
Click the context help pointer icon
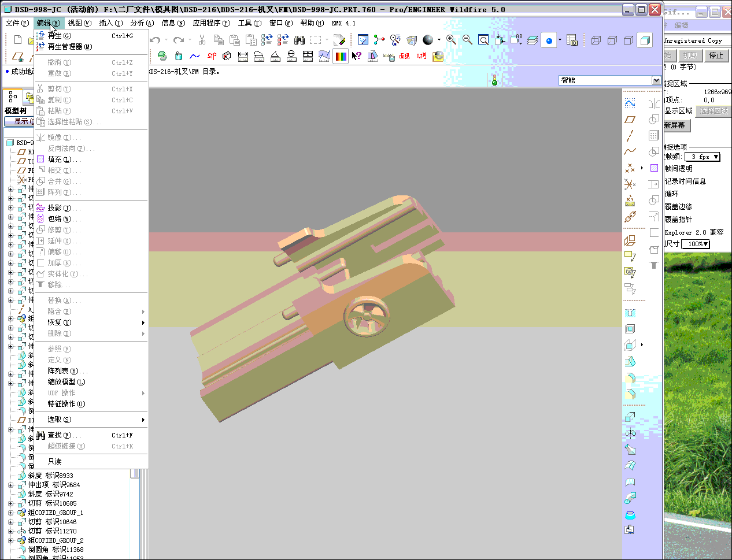click(x=357, y=56)
